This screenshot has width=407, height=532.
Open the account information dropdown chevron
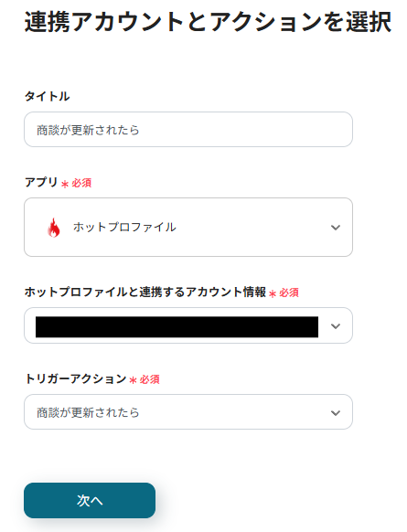pyautogui.click(x=336, y=326)
